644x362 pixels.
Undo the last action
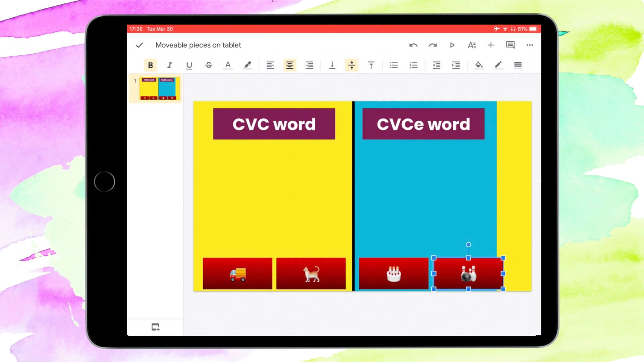coord(413,45)
